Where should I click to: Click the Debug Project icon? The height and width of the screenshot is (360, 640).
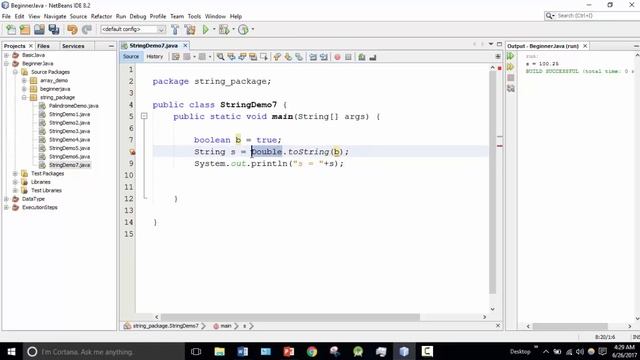[224, 29]
